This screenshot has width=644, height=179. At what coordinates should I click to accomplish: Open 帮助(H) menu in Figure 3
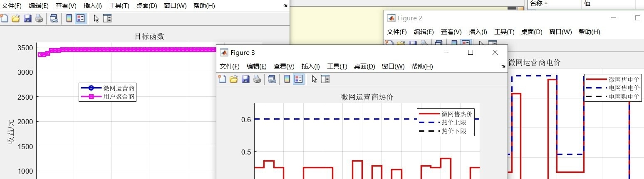click(422, 66)
